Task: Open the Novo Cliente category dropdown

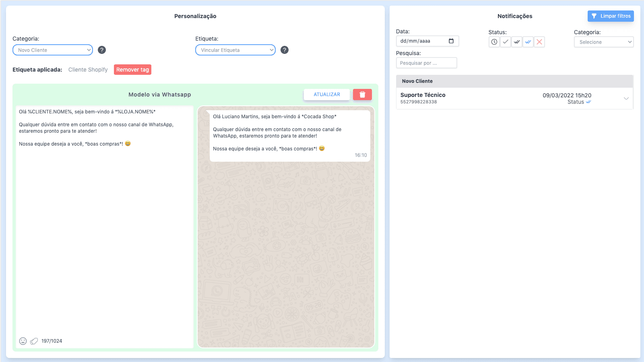Action: [53, 50]
